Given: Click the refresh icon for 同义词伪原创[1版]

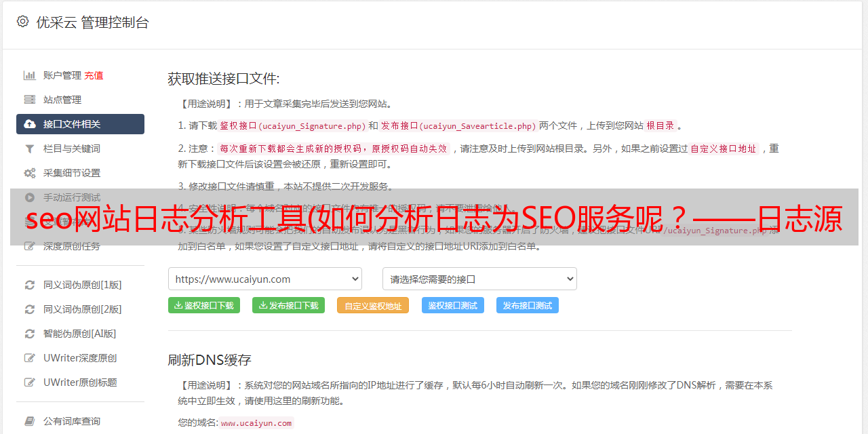Looking at the screenshot, I should click(29, 285).
